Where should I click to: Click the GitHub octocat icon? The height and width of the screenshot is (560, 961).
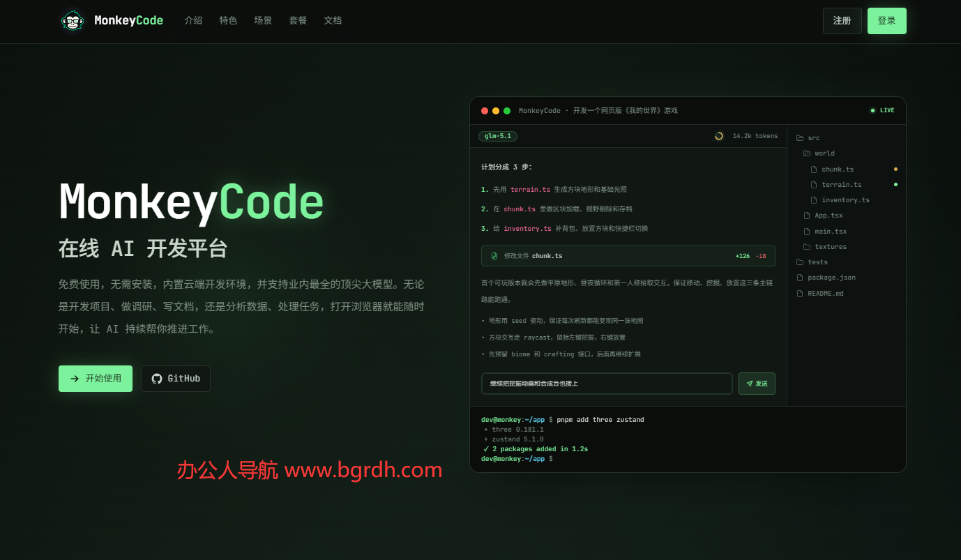click(157, 379)
